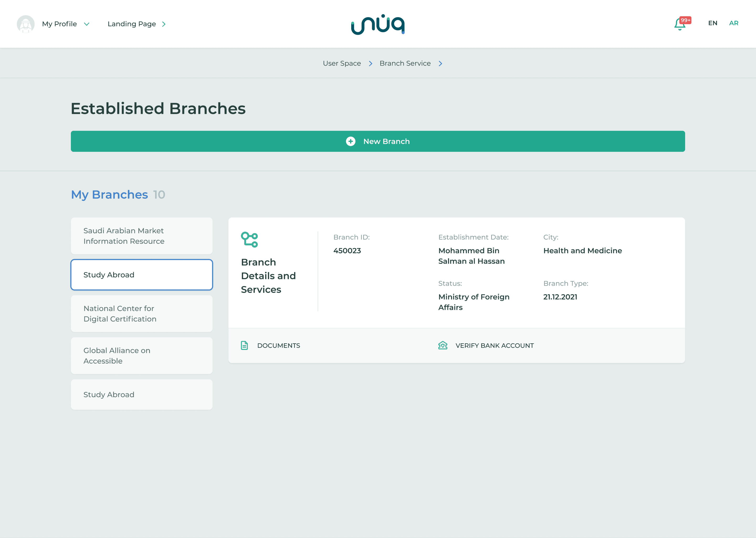Click the Landing Page arrow chevron
The height and width of the screenshot is (538, 756).
(x=164, y=24)
